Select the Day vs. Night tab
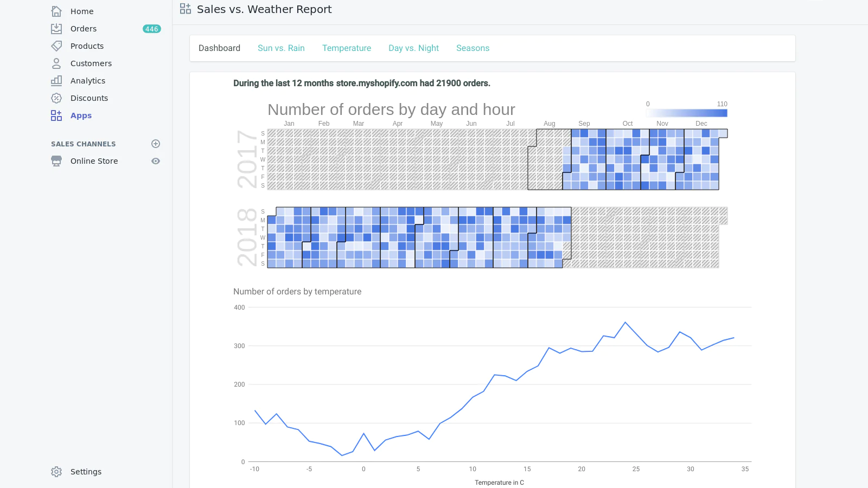868x488 pixels. pyautogui.click(x=413, y=48)
